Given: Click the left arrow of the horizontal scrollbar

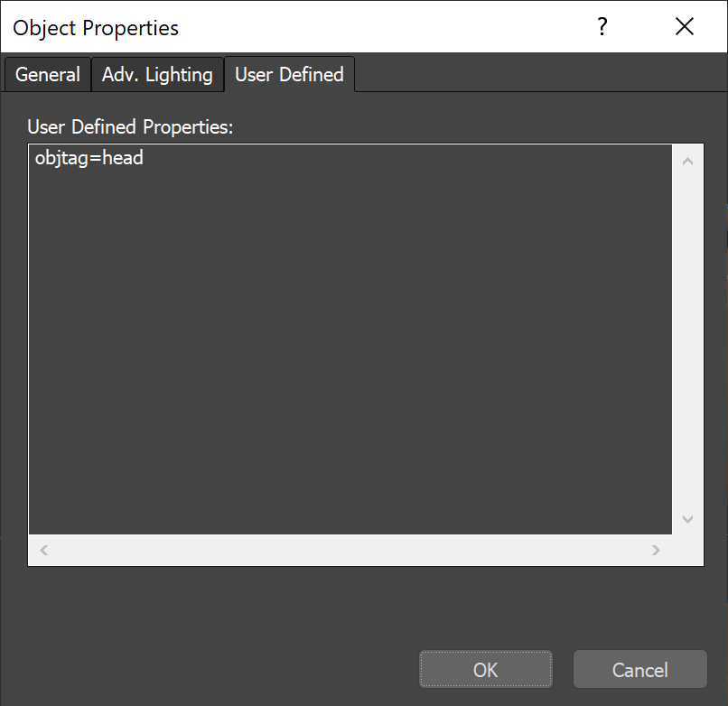Looking at the screenshot, I should click(x=42, y=550).
